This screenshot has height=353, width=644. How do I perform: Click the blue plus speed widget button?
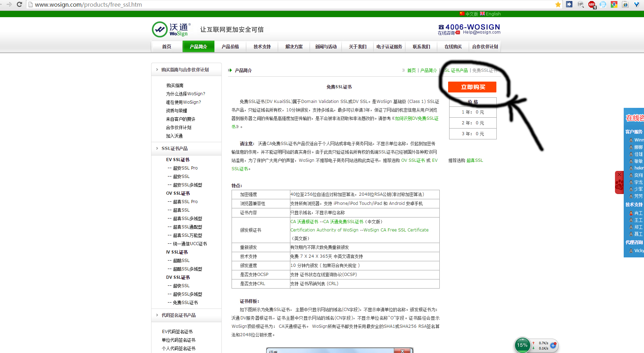coord(553,345)
